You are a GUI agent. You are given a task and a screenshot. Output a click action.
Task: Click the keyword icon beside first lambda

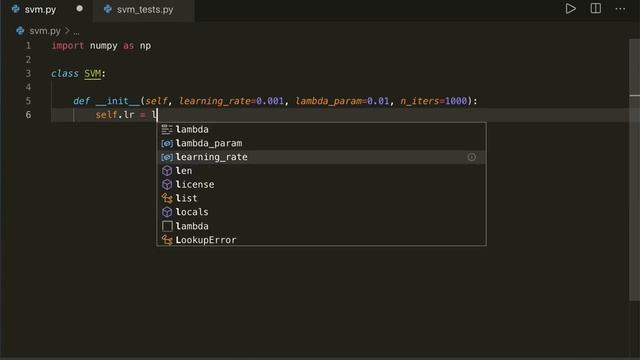pyautogui.click(x=167, y=129)
